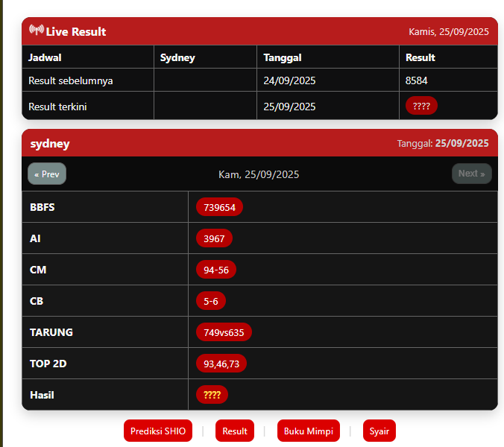Open the Syair link
This screenshot has width=504, height=447.
[x=379, y=431]
